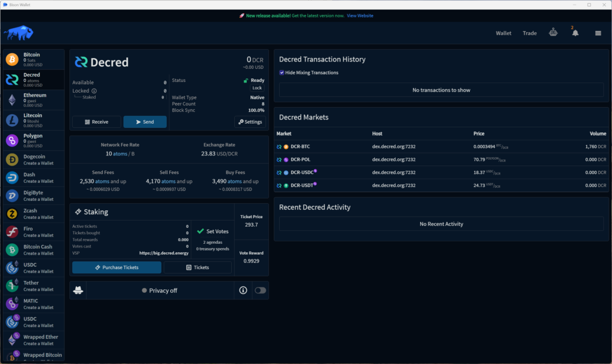612x364 pixels.
Task: Select Ethereum wallet in sidebar
Action: pos(33,100)
